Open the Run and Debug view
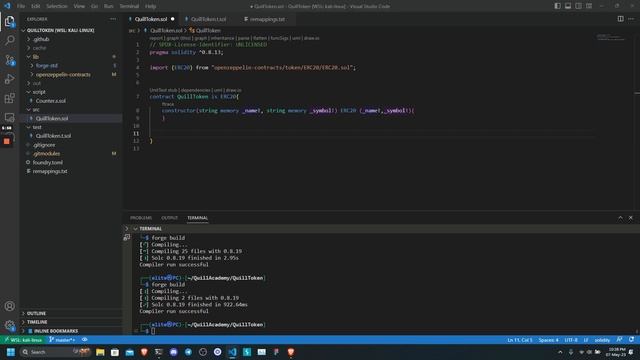 9,79
